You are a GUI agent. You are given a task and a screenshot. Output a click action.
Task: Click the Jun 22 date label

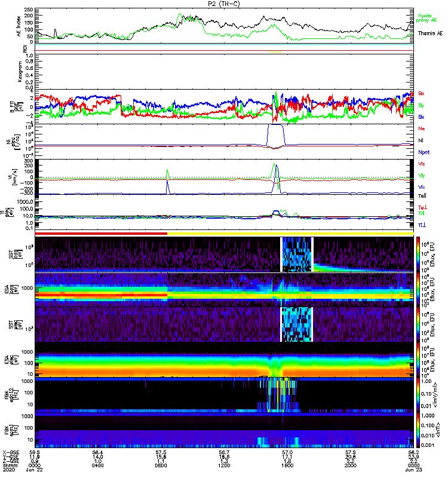(x=34, y=470)
